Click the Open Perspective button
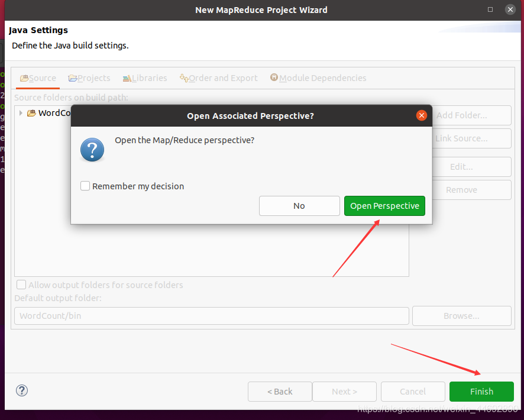This screenshot has width=524, height=420. pos(384,206)
